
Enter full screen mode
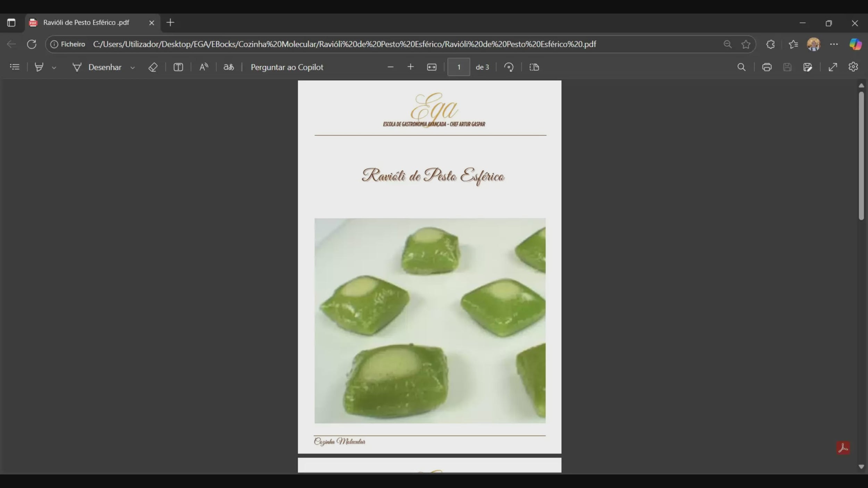tap(833, 67)
